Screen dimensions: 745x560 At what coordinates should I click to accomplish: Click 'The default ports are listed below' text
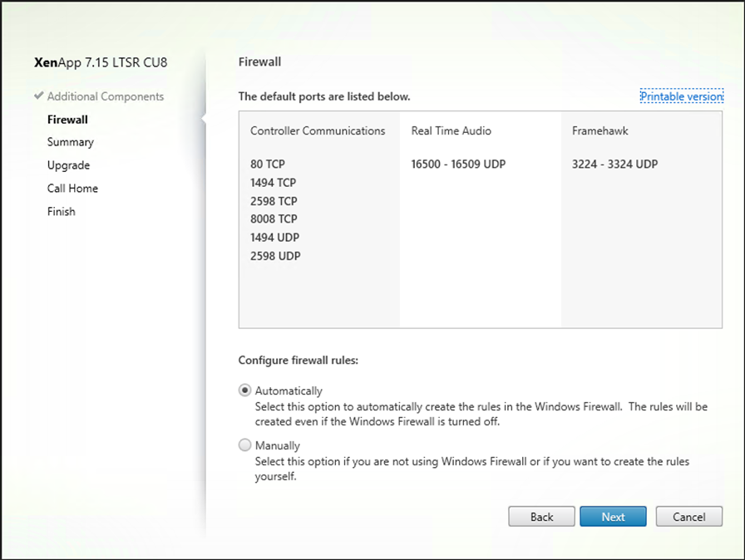pos(324,96)
